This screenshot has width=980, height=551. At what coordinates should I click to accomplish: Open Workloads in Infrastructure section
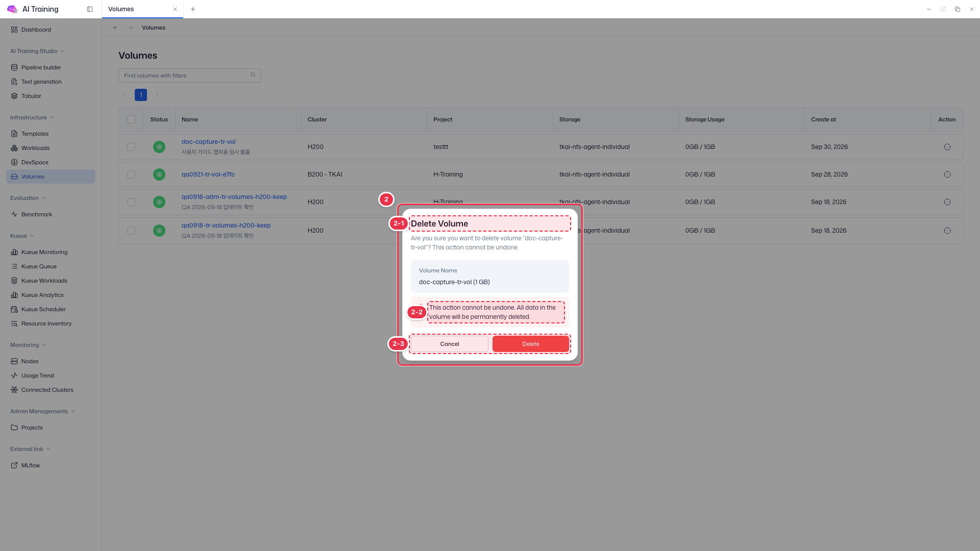click(51, 148)
